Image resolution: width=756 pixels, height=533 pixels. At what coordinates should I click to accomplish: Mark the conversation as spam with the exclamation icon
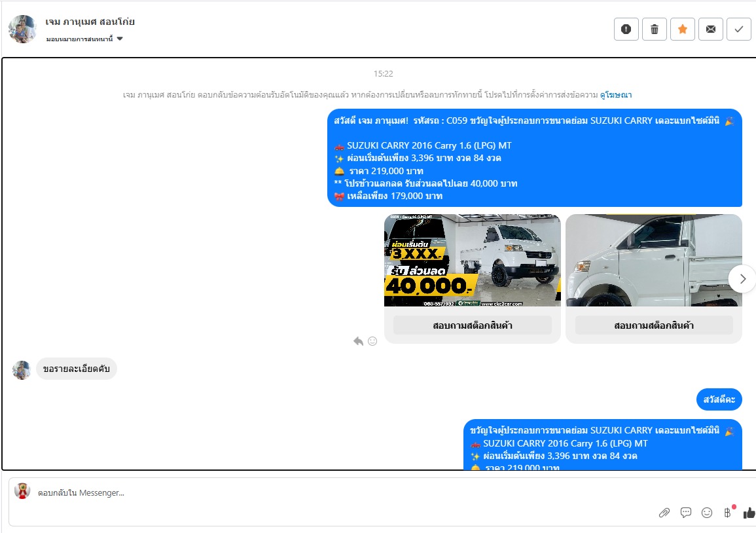tap(626, 29)
